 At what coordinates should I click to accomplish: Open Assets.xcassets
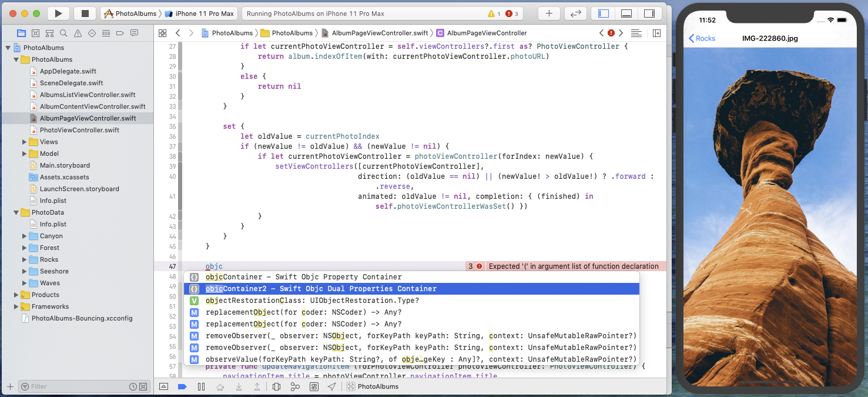(64, 177)
